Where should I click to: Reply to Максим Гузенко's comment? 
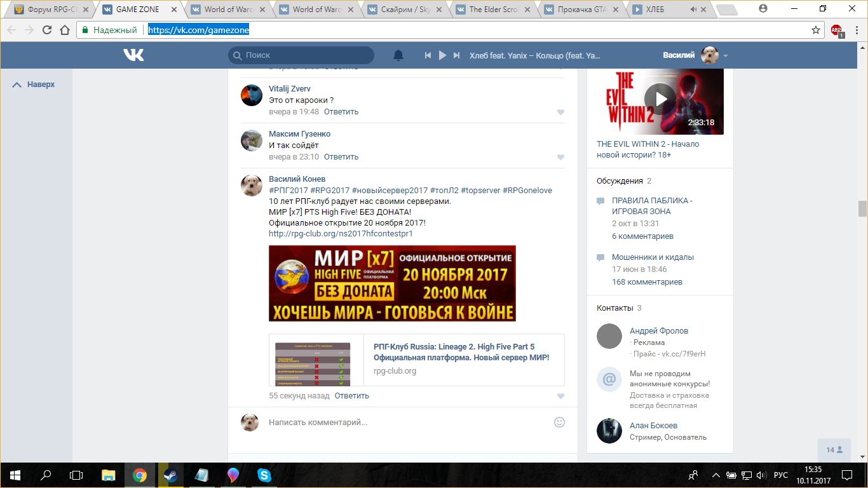point(341,157)
